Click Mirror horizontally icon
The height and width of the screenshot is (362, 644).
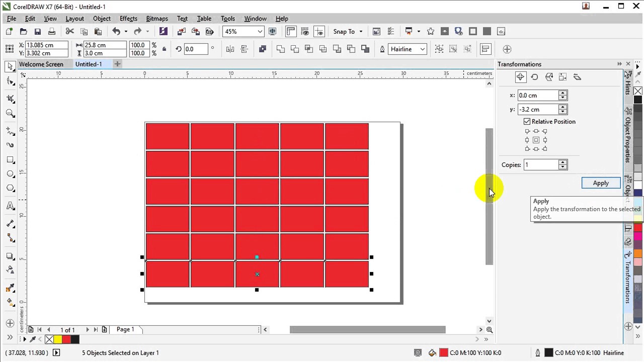(230, 49)
